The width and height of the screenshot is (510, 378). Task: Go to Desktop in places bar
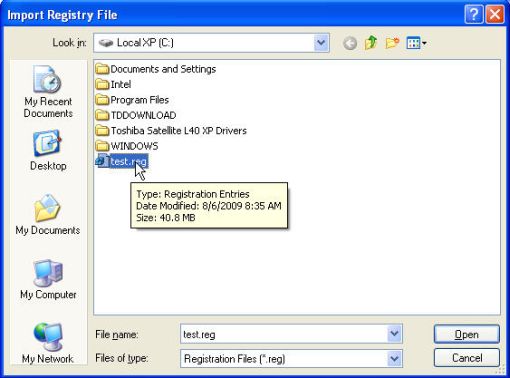[x=48, y=151]
